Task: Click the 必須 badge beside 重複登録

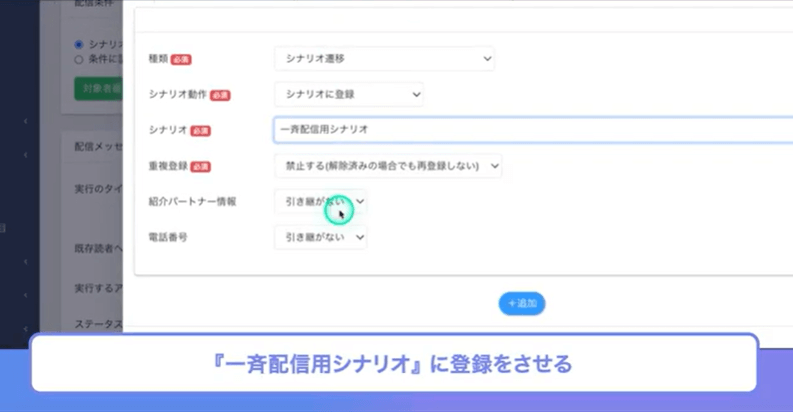Action: tap(201, 166)
